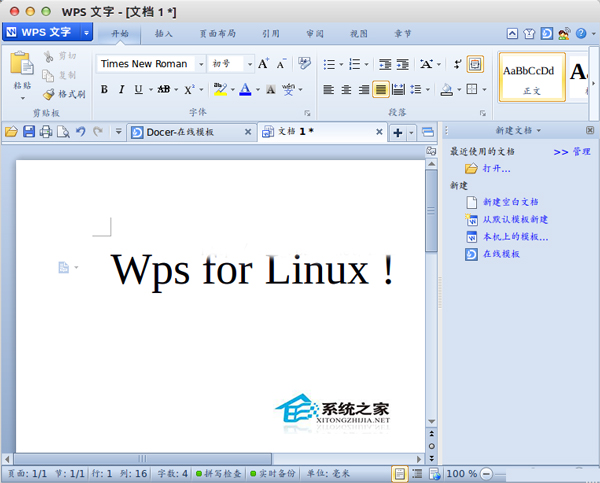Apply strikethrough AB formatting
This screenshot has height=483, width=600.
tap(164, 90)
